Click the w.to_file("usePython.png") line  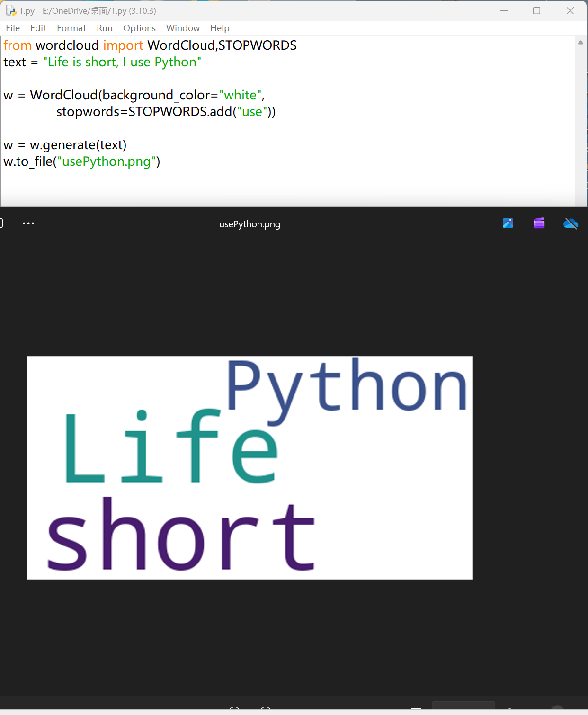82,161
